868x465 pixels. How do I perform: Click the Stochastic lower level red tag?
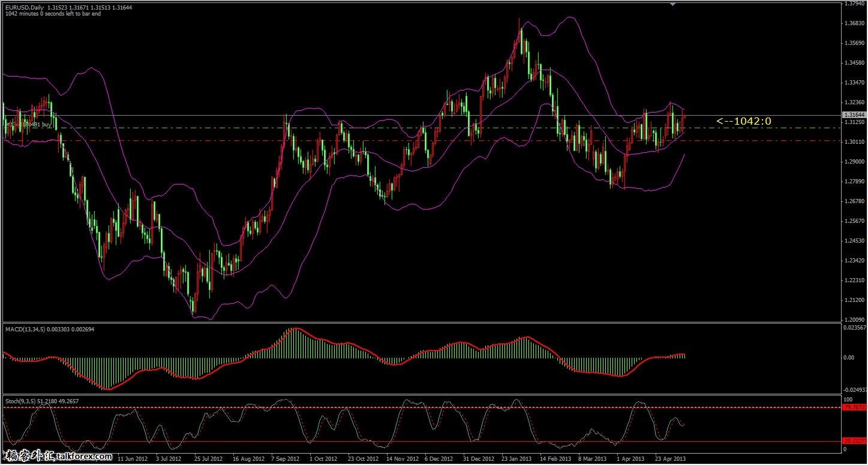(x=854, y=442)
